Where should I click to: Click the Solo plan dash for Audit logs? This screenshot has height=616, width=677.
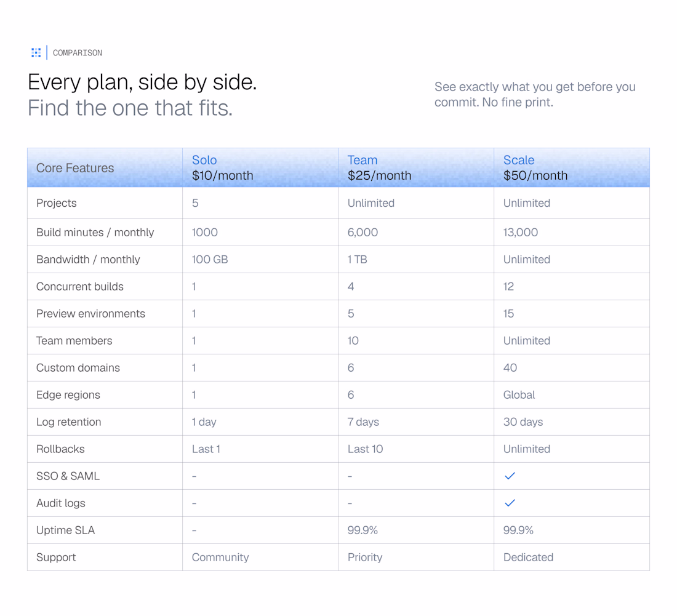tap(194, 503)
